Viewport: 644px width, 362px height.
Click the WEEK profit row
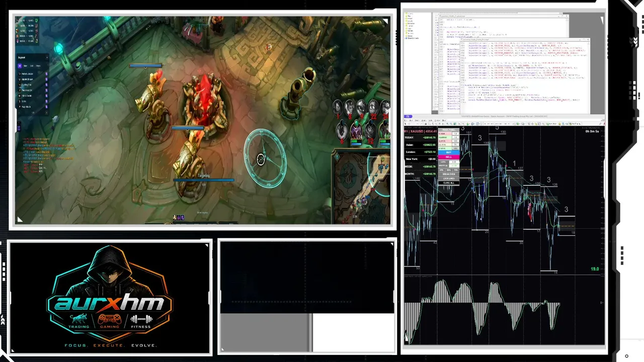pos(420,166)
